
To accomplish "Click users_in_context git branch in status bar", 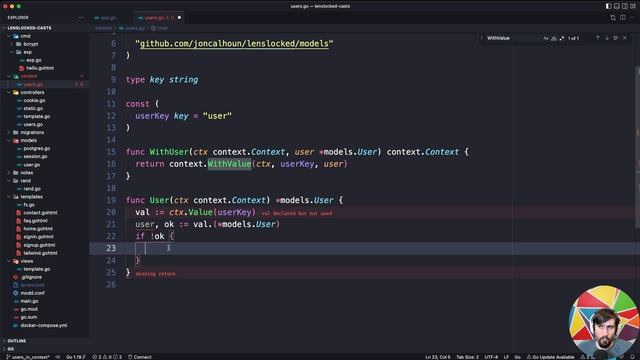I will tap(28, 357).
